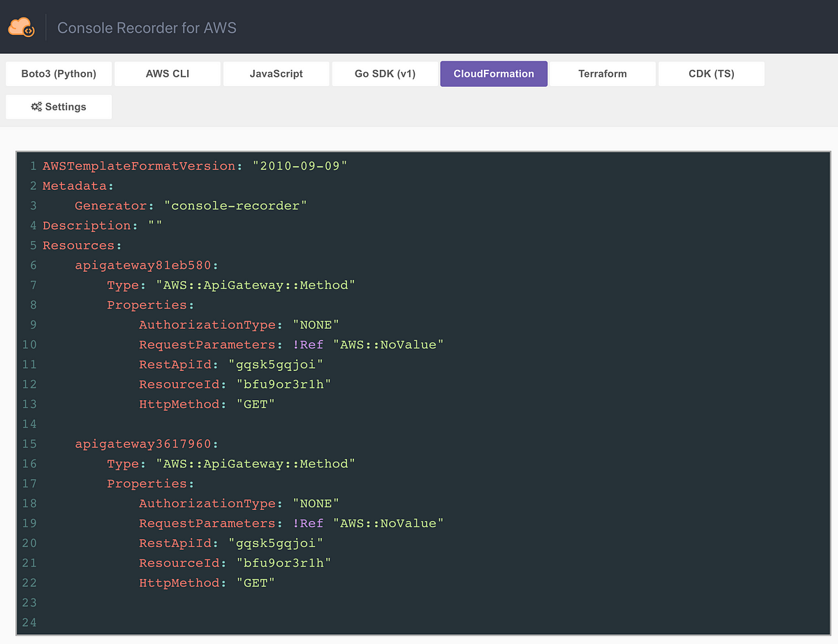
Task: Click the Console Recorder cloud logo
Action: pos(21,27)
